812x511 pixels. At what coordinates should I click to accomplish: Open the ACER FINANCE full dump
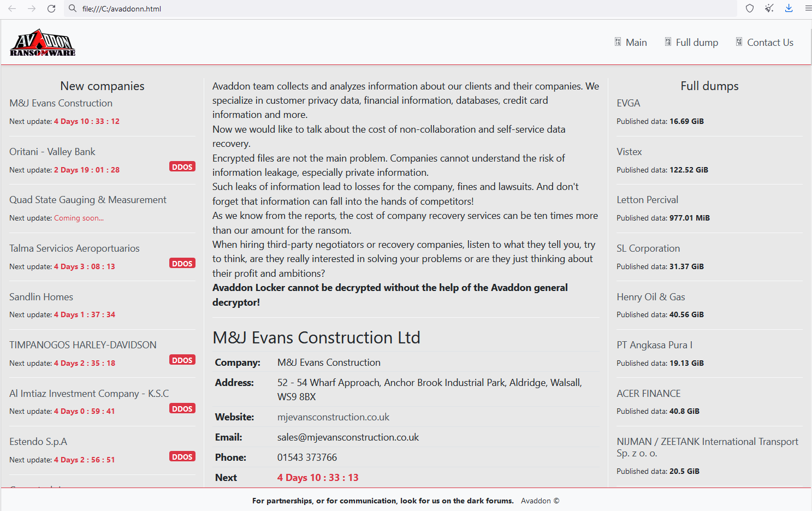click(649, 394)
